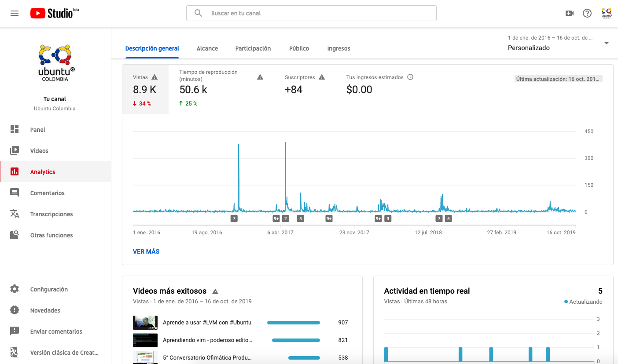
Task: Click the Versión clásica exit icon
Action: pos(15,352)
